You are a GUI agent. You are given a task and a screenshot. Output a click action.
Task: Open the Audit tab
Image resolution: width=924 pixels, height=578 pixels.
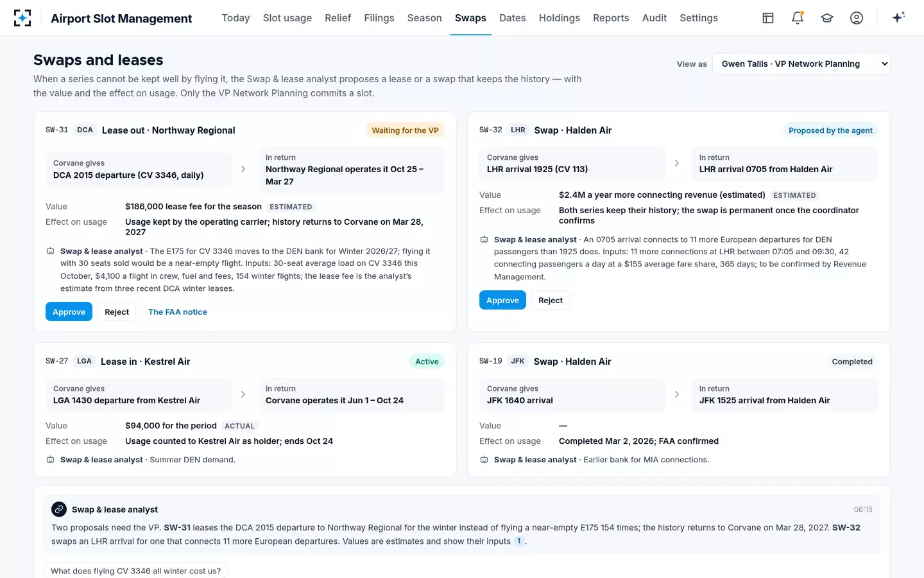654,18
